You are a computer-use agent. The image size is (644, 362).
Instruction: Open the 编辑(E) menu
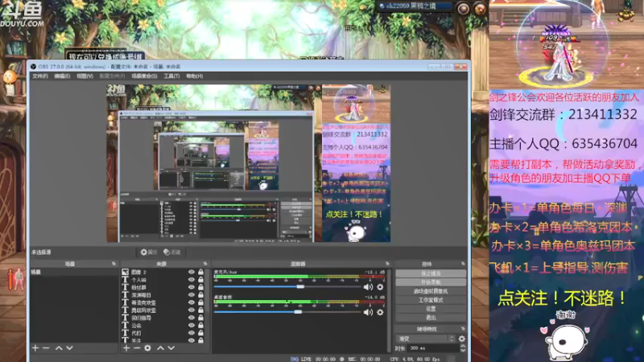[x=62, y=76]
